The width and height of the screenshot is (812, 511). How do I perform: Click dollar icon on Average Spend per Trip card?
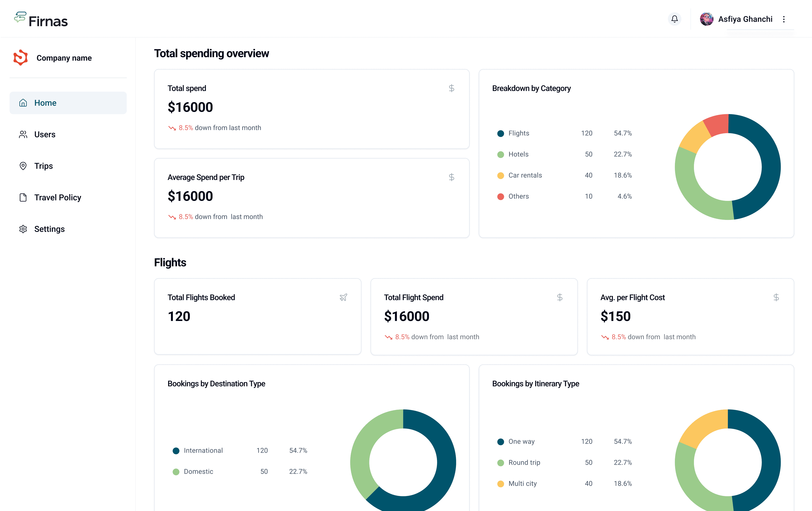coord(452,177)
